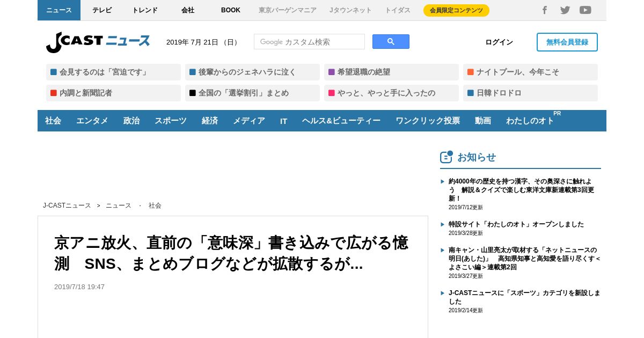Click the J-CAST ニュース logo
Viewport: 644px width, 338px height.
point(98,41)
